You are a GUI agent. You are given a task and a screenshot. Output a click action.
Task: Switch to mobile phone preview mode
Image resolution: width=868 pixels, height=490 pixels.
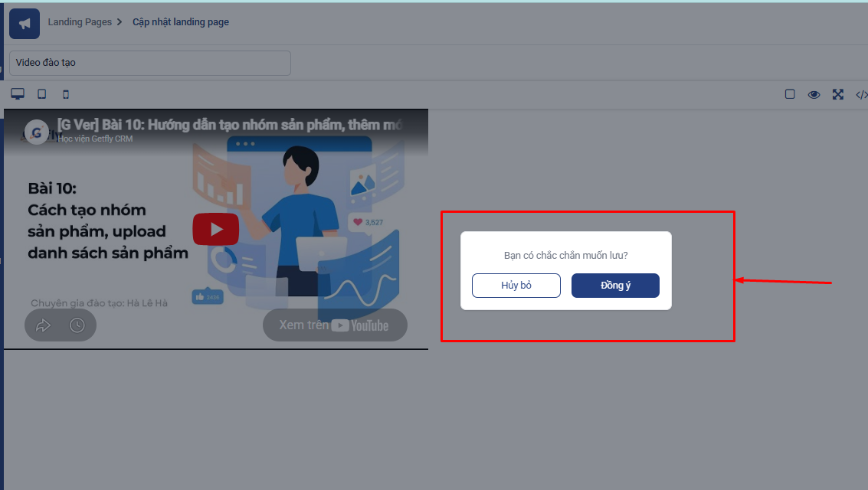(66, 95)
